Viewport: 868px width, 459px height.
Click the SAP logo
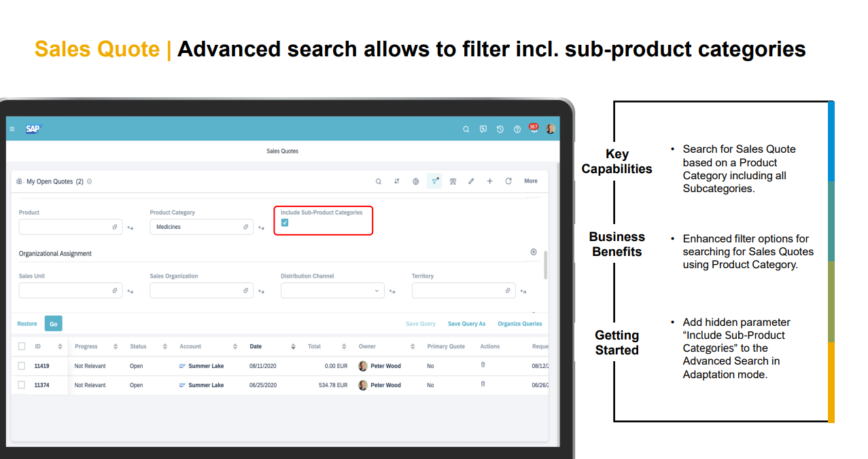(x=33, y=129)
